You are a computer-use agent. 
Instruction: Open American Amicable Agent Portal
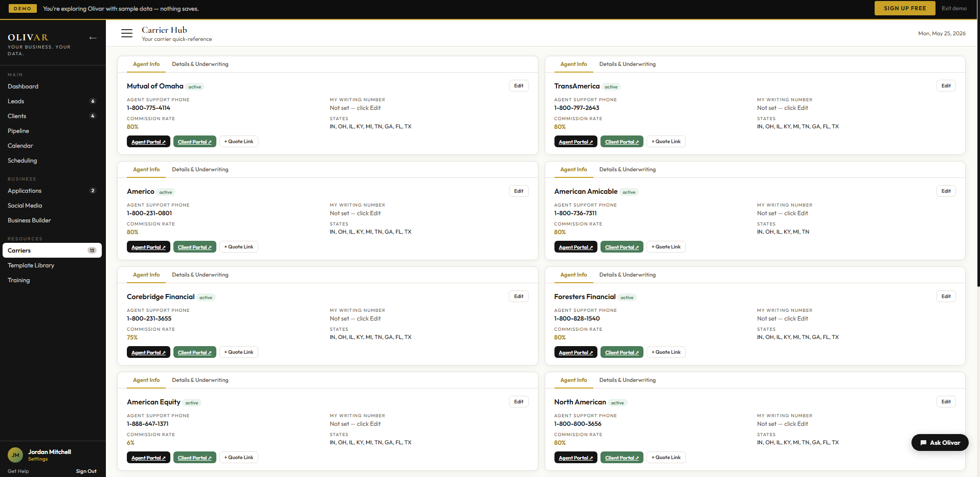point(575,247)
